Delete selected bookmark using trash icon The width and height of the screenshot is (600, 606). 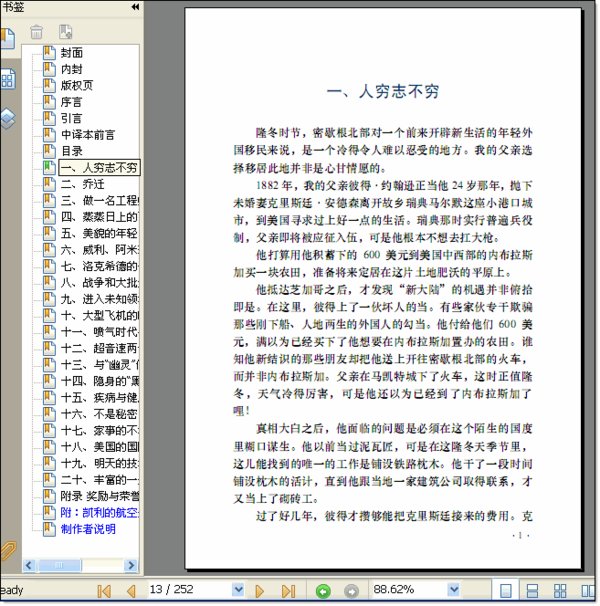coord(36,32)
